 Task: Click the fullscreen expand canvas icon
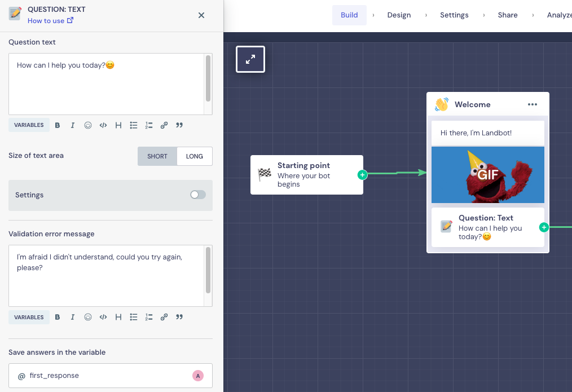[250, 59]
